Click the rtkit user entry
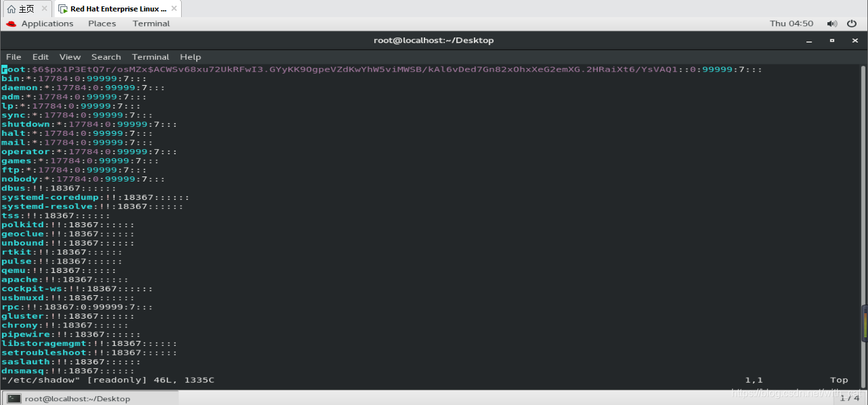868x405 pixels. point(62,252)
